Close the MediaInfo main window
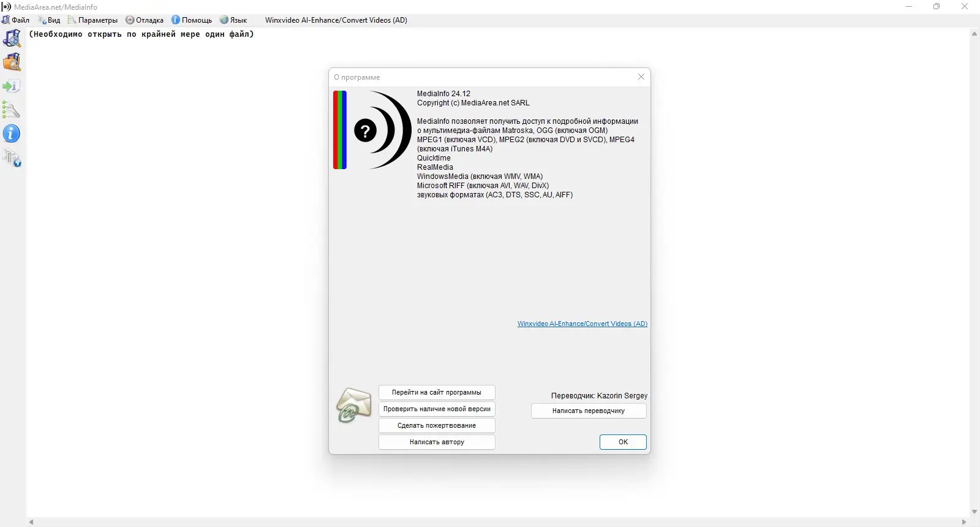Image resolution: width=980 pixels, height=527 pixels. [965, 7]
